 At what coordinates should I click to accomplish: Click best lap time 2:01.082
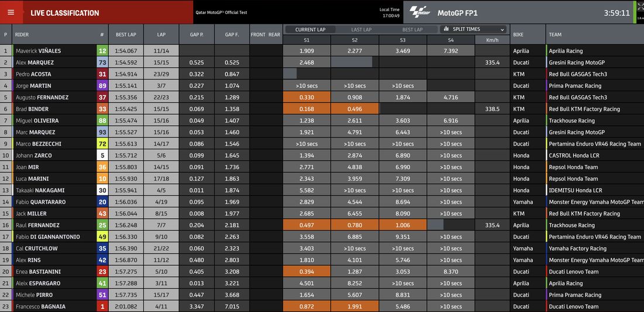pyautogui.click(x=126, y=307)
